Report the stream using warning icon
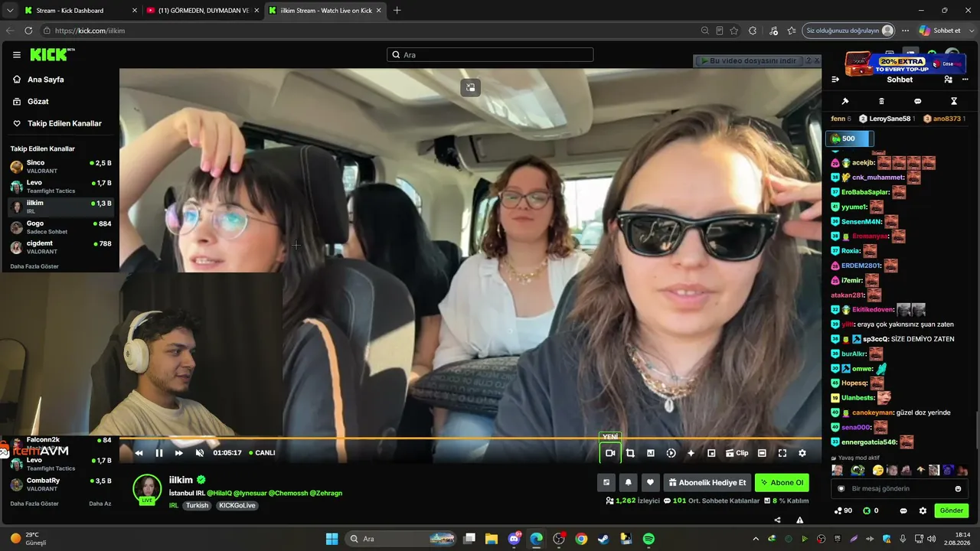980x551 pixels. coord(800,520)
